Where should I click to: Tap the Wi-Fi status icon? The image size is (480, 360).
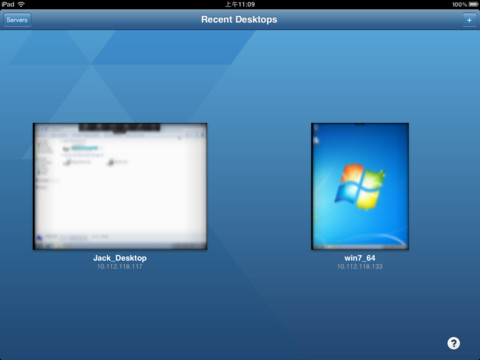tap(21, 4)
